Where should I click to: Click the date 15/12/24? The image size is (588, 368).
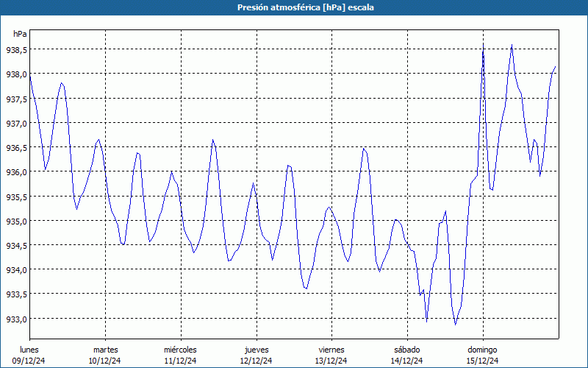[x=483, y=361]
